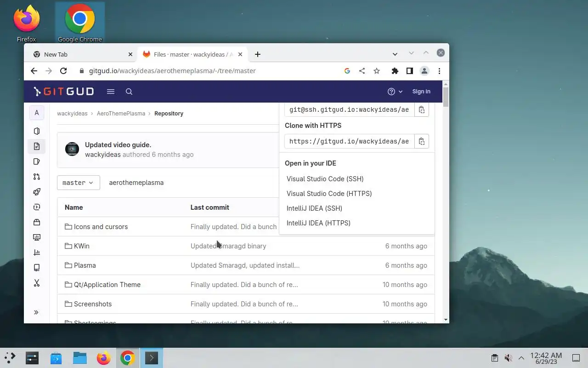The image size is (588, 368).
Task: Open Chrome side panel icon
Action: click(x=410, y=71)
